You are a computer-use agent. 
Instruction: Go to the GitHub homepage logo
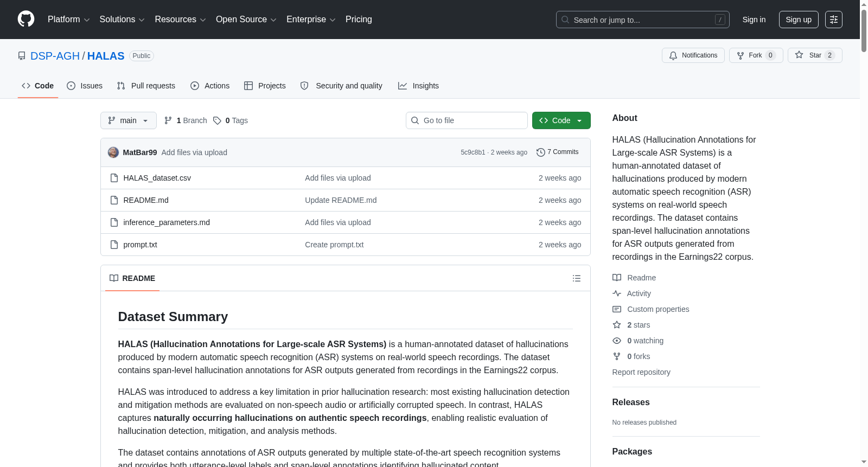26,19
